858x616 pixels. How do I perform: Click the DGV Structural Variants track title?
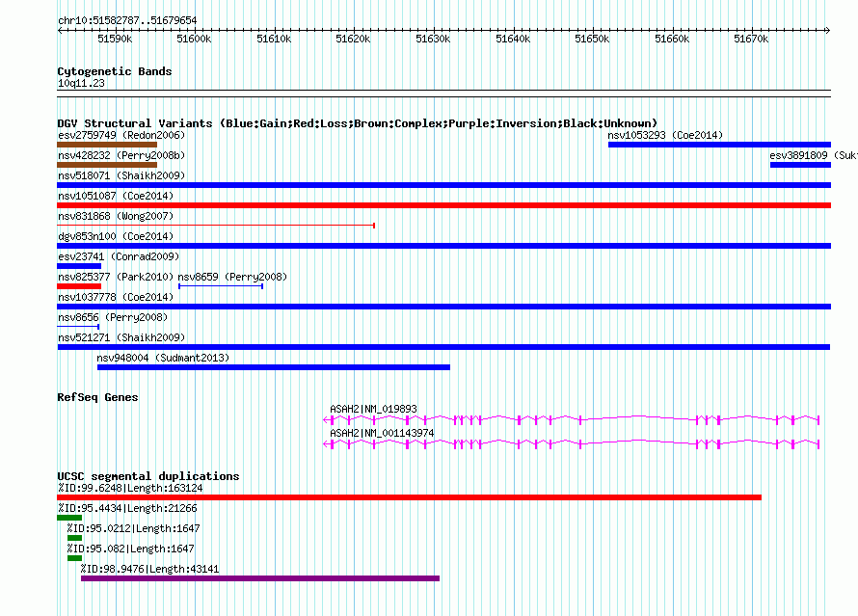tap(358, 123)
